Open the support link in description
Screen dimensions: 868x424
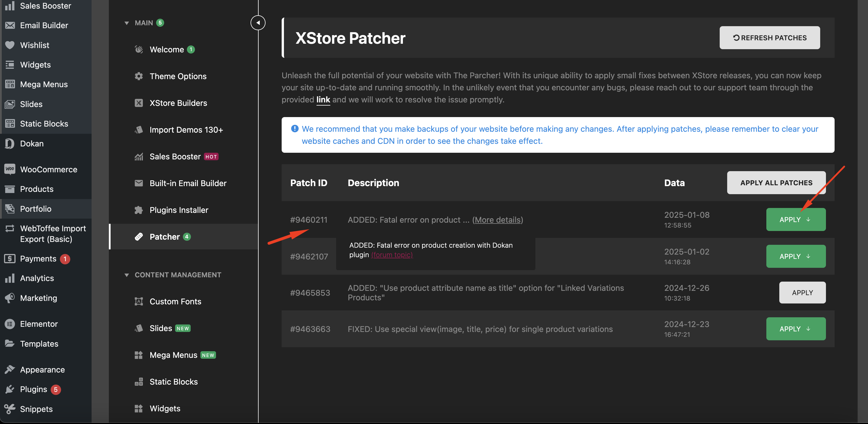point(323,100)
